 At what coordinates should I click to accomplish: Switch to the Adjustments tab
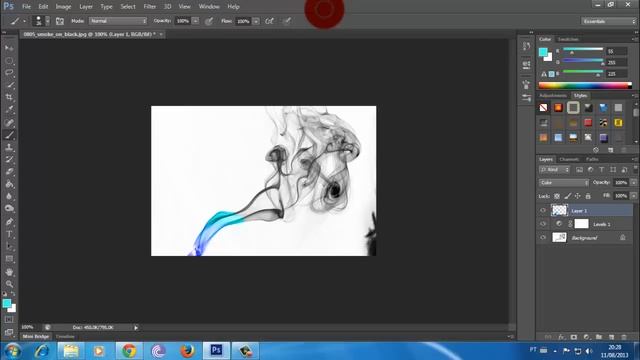553,96
